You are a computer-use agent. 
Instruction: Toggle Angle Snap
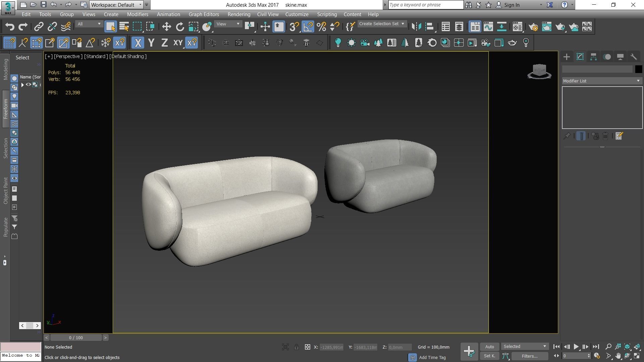click(308, 26)
